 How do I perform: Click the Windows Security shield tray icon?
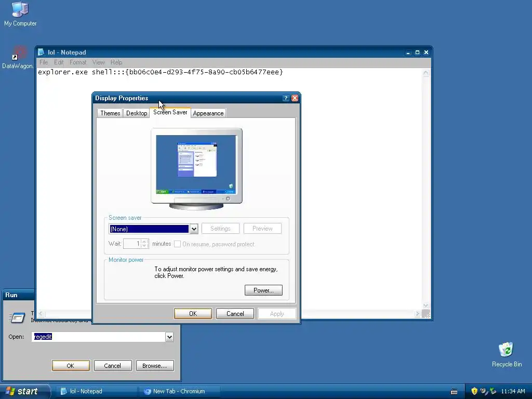click(x=474, y=391)
